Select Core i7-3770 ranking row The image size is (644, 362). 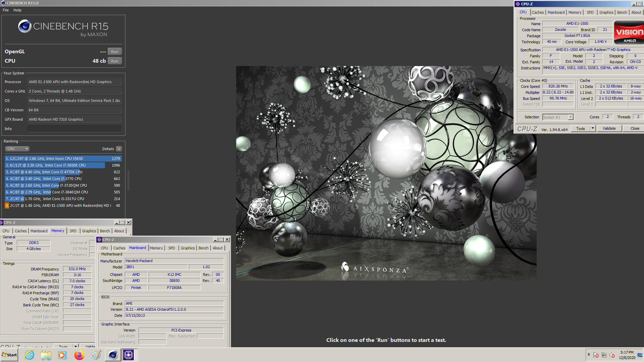pos(63,179)
